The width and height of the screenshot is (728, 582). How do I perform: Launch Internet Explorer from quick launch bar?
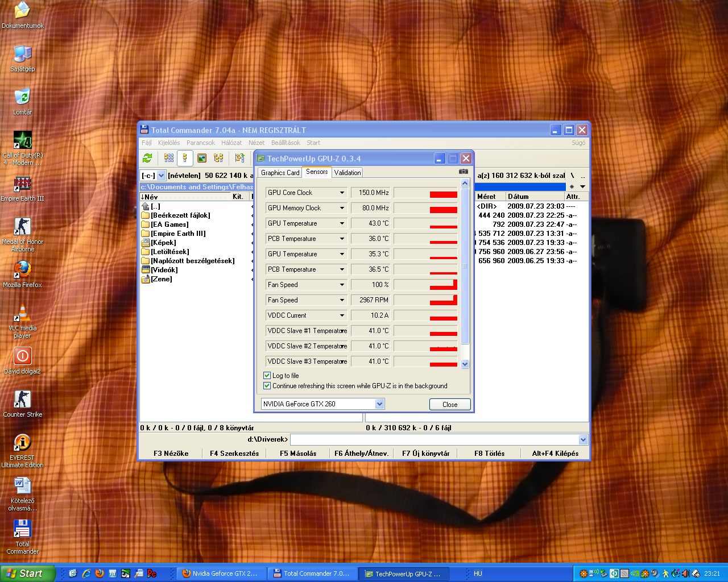pyautogui.click(x=86, y=573)
